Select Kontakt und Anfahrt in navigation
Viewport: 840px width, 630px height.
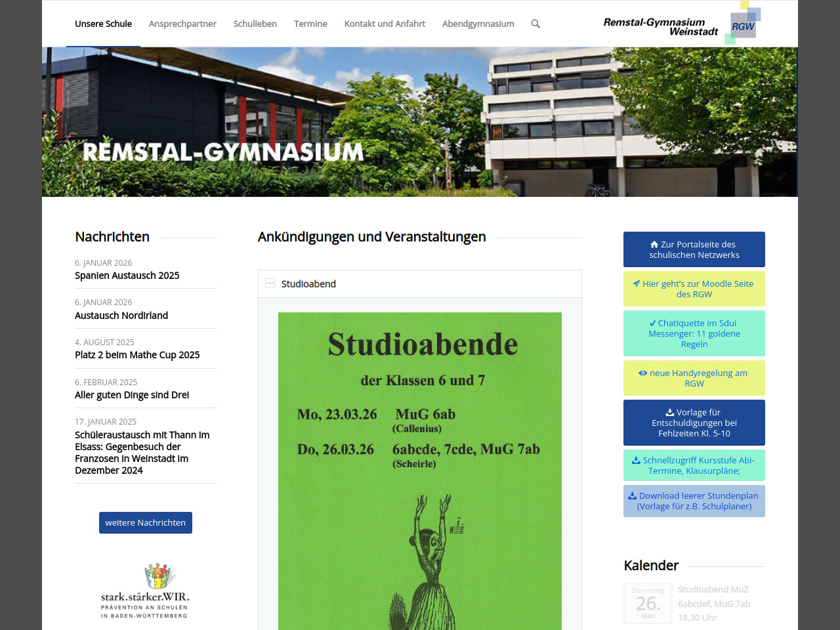pyautogui.click(x=385, y=24)
